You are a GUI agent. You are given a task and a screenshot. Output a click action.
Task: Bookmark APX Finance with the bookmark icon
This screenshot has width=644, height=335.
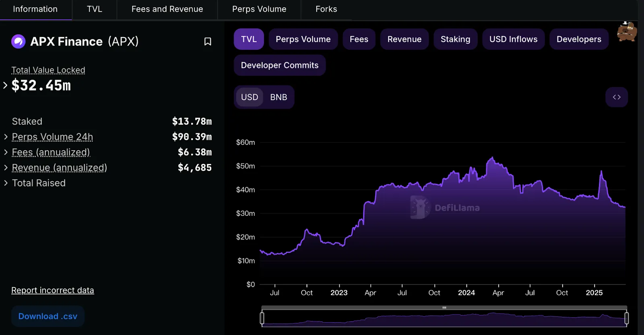click(208, 41)
